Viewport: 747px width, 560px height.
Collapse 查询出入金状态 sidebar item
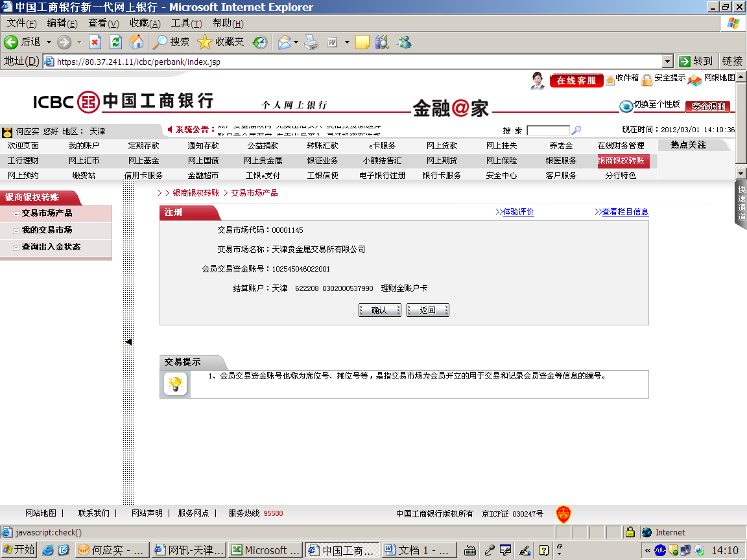click(16, 248)
